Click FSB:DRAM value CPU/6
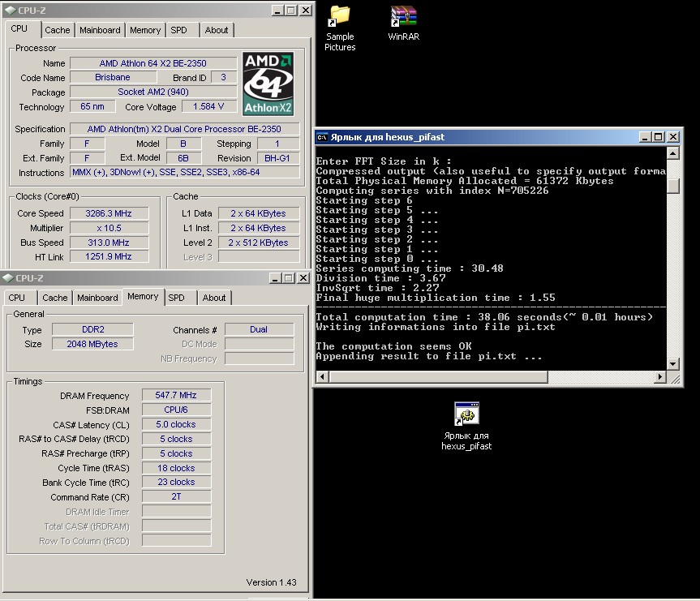The height and width of the screenshot is (601, 700). coord(176,410)
